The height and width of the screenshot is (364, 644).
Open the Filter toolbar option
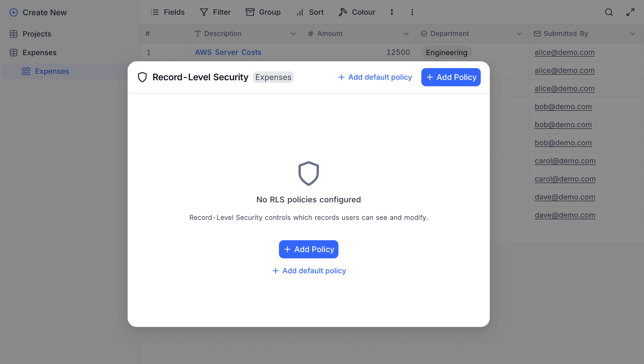coord(215,12)
